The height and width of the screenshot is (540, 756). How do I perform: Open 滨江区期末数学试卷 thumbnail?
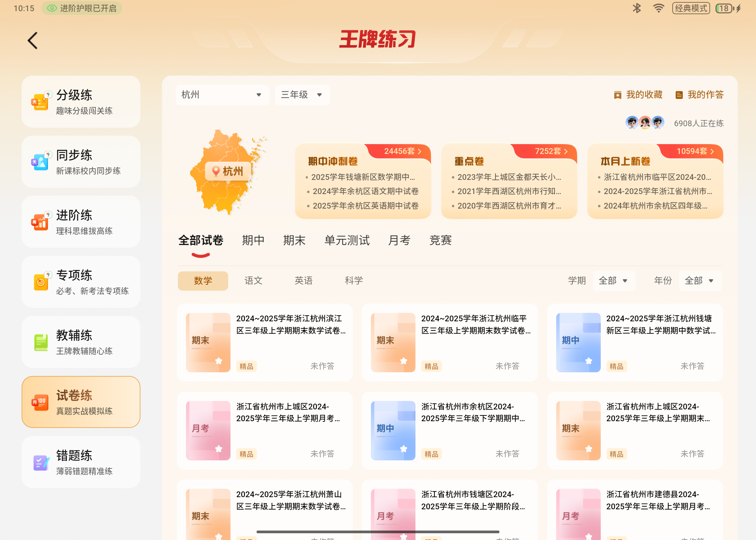208,342
